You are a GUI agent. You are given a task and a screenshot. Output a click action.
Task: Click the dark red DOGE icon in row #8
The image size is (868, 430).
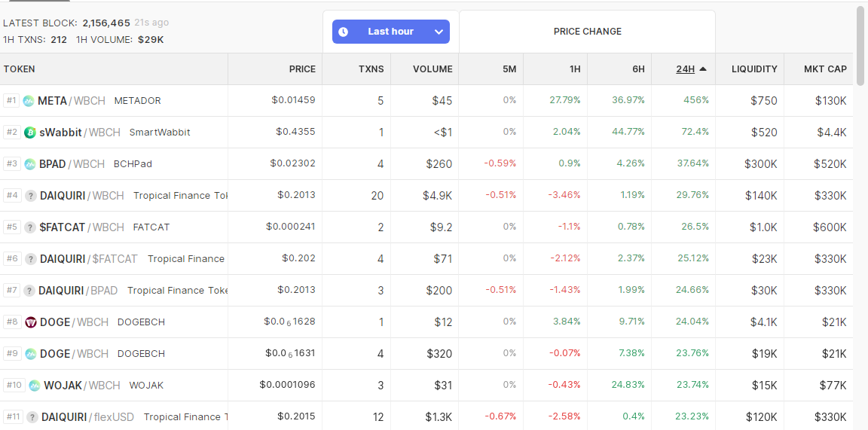(30, 322)
